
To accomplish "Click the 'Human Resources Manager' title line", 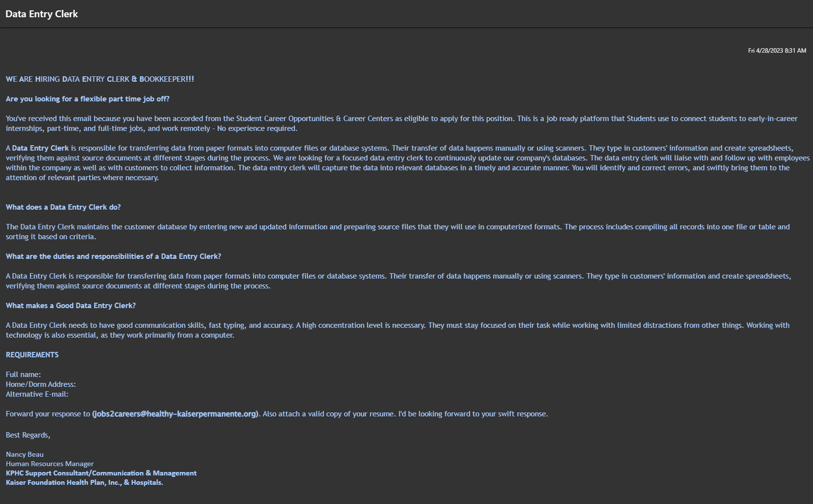I will tap(50, 464).
